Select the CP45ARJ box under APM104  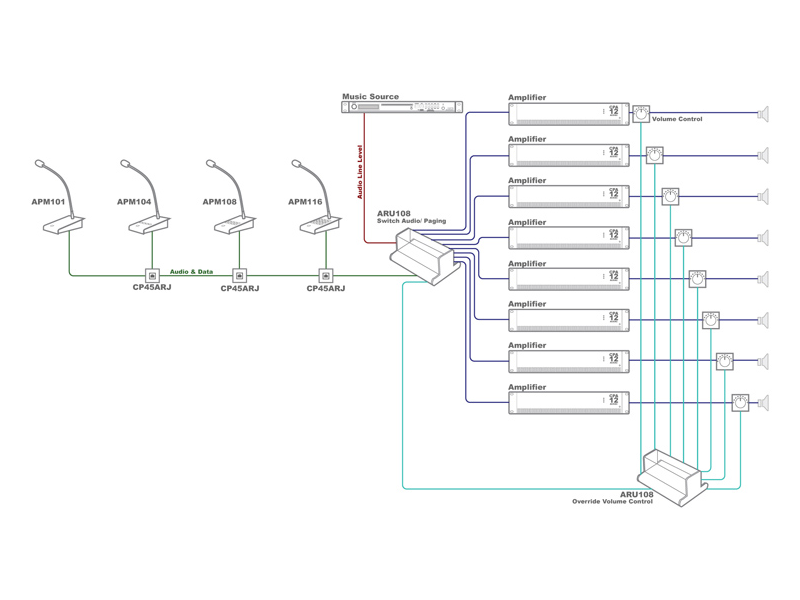pyautogui.click(x=153, y=276)
